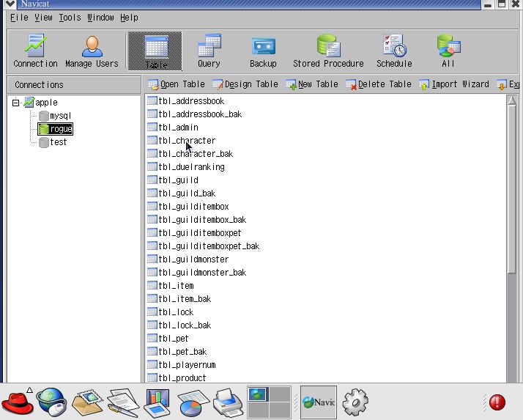Open the Tools menu
Image resolution: width=523 pixels, height=420 pixels.
[70, 18]
